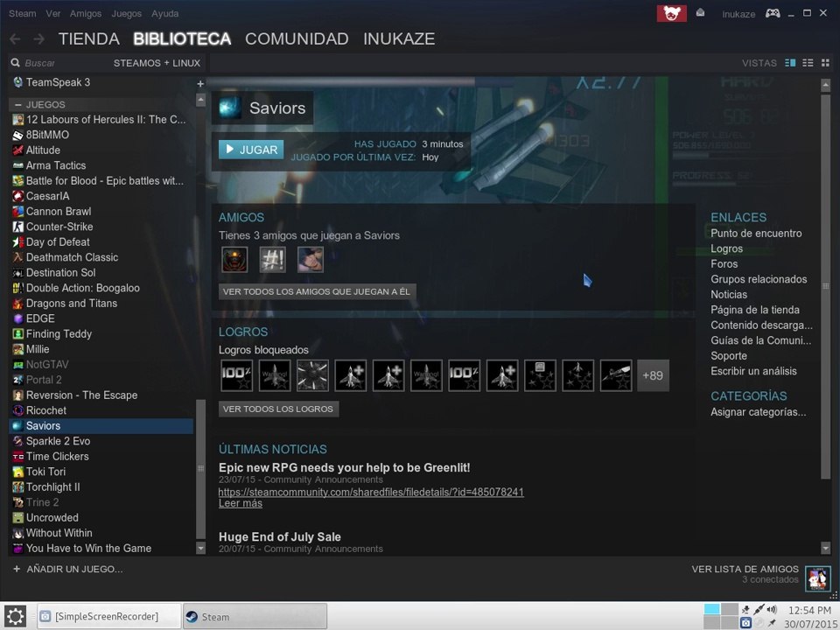840x630 pixels.
Task: Go to the COMUNIDAD tab
Action: click(x=297, y=38)
